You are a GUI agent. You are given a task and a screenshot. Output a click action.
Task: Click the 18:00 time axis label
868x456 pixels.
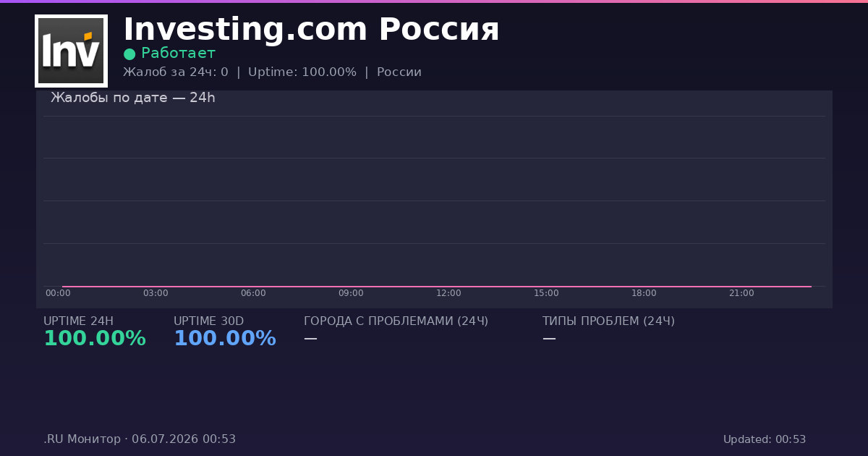tap(644, 293)
